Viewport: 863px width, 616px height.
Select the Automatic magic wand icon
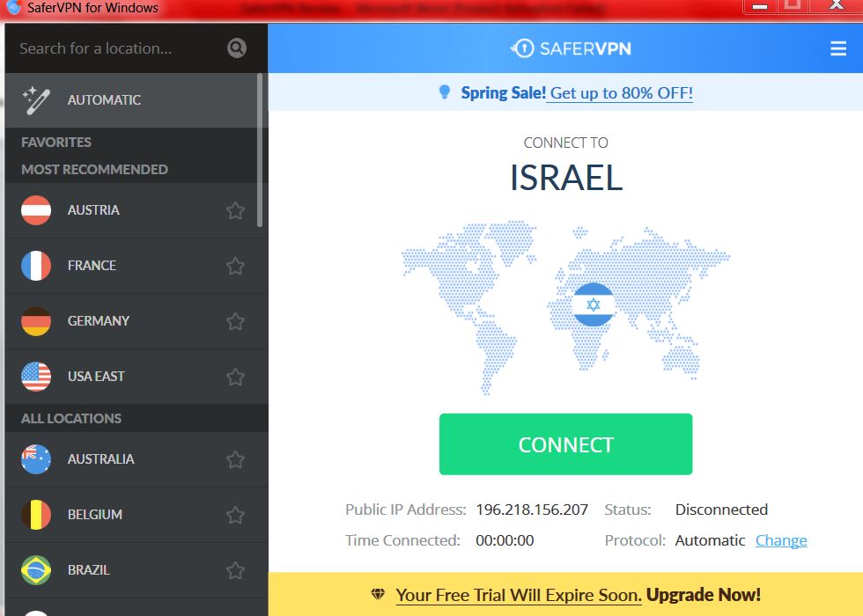pos(36,100)
